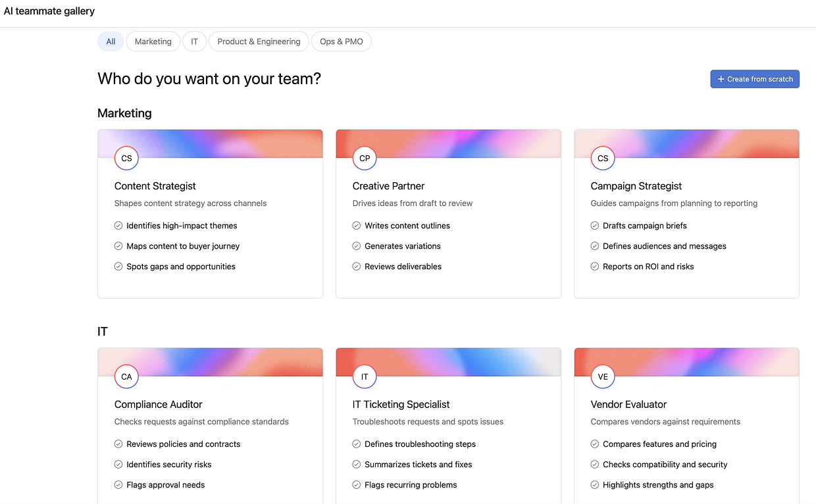Click the Campaign Strategist CS avatar icon
The width and height of the screenshot is (816, 504).
(603, 159)
